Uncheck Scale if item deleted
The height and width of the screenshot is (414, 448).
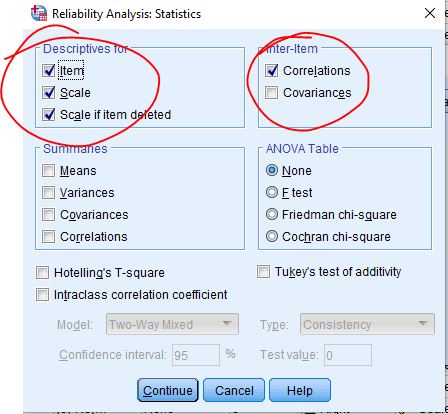[49, 114]
